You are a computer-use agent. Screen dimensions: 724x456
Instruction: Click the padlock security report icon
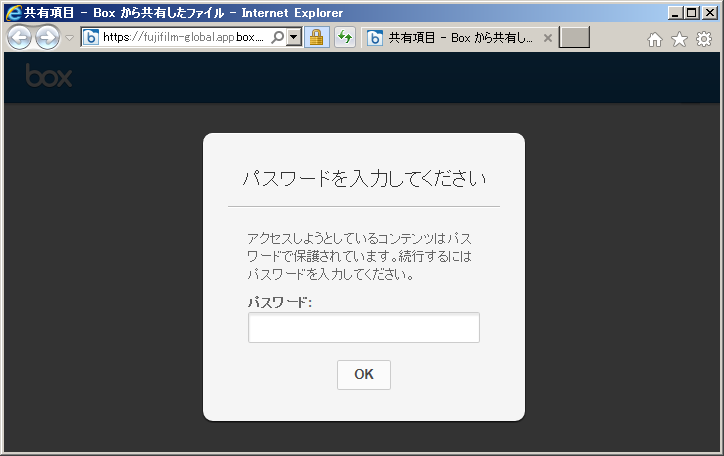click(x=317, y=37)
